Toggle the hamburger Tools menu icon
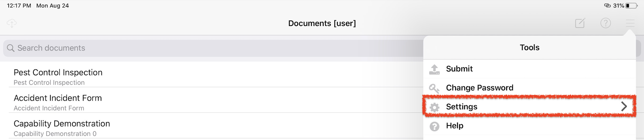 [x=630, y=23]
